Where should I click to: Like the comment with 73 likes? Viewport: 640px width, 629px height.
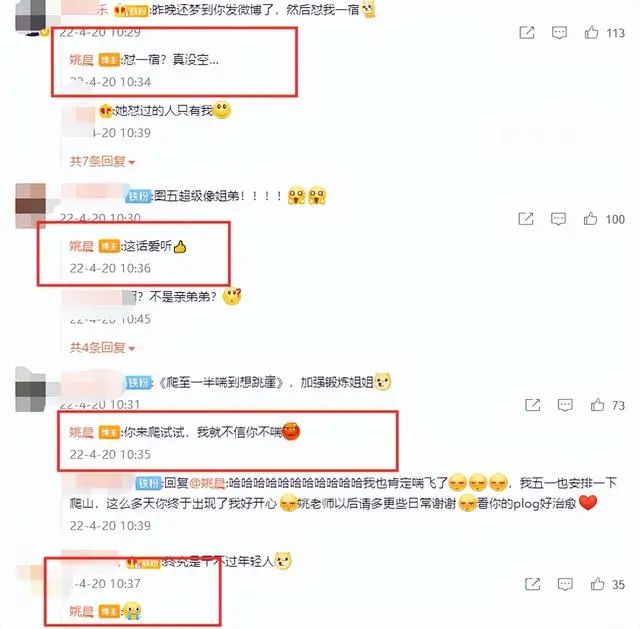click(x=597, y=405)
